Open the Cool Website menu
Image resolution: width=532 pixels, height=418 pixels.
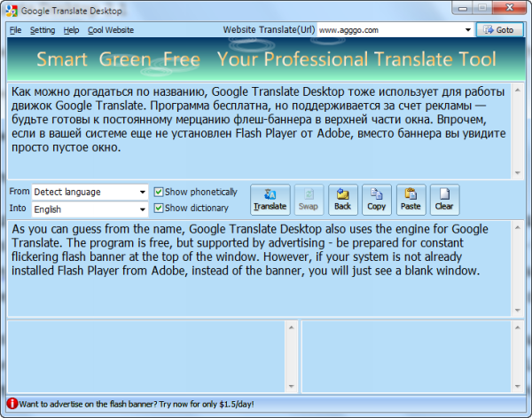[111, 30]
